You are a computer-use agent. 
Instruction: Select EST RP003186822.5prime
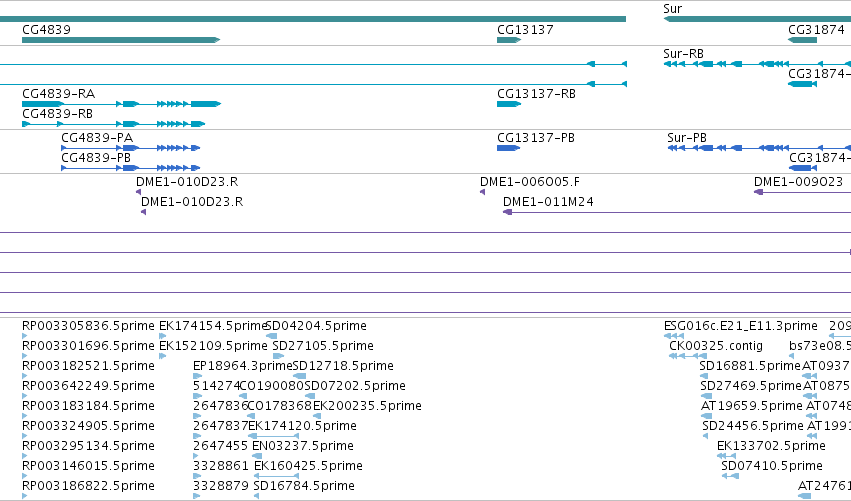coord(88,486)
